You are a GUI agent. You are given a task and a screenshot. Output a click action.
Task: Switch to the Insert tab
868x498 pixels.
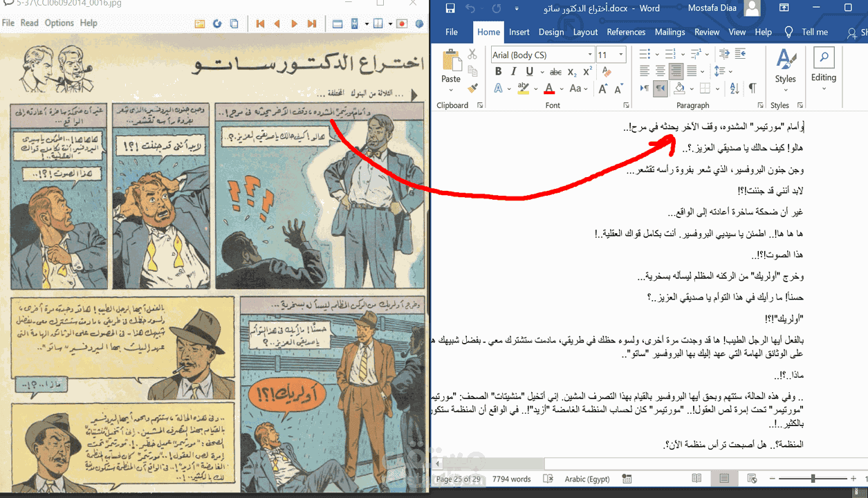519,32
